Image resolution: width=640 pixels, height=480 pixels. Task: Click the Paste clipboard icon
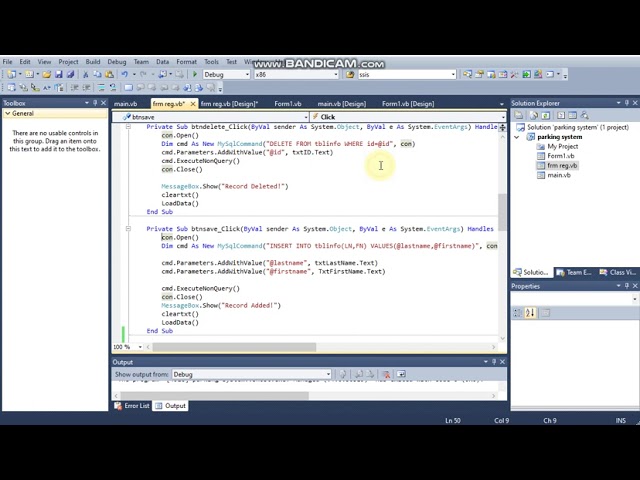109,75
